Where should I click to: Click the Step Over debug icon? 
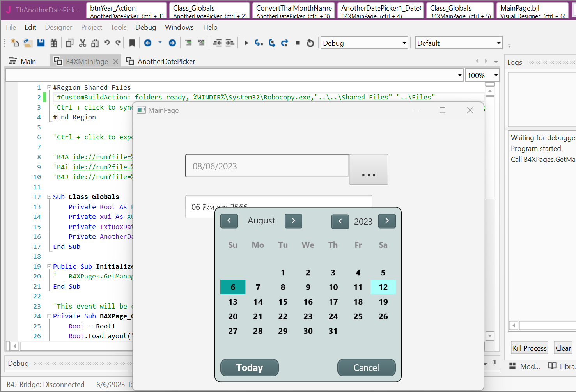coord(272,43)
